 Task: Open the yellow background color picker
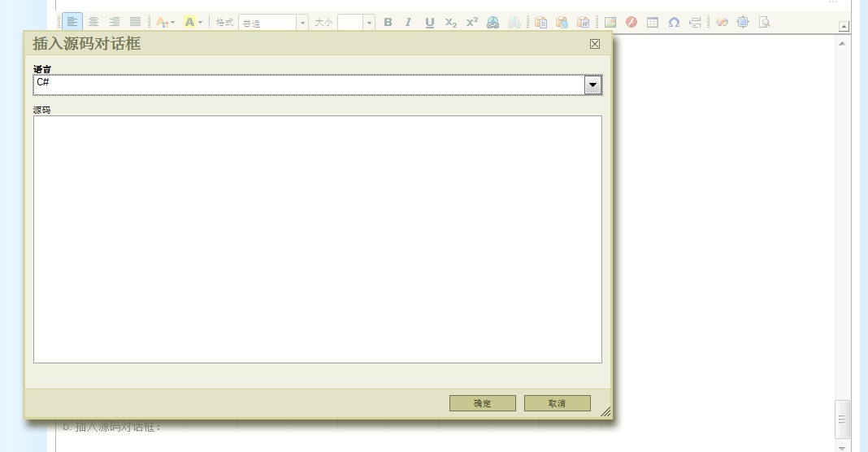[193, 22]
